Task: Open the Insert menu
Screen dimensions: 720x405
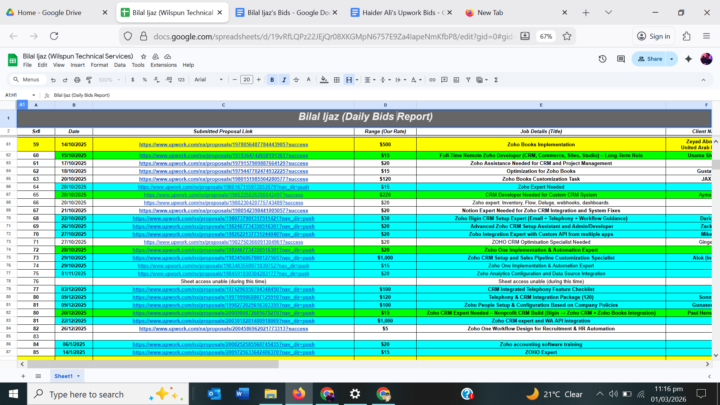Action: click(77, 65)
